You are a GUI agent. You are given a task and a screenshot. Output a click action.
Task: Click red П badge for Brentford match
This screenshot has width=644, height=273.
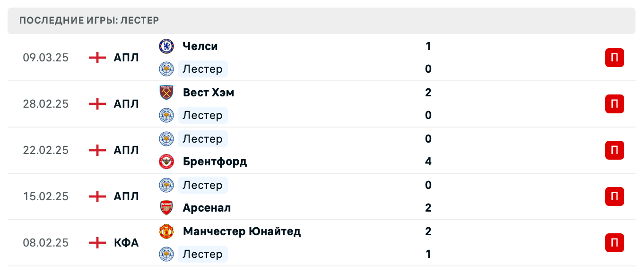614,150
